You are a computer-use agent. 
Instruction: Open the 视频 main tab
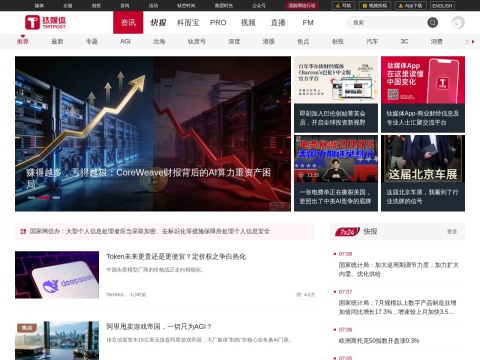pos(248,22)
